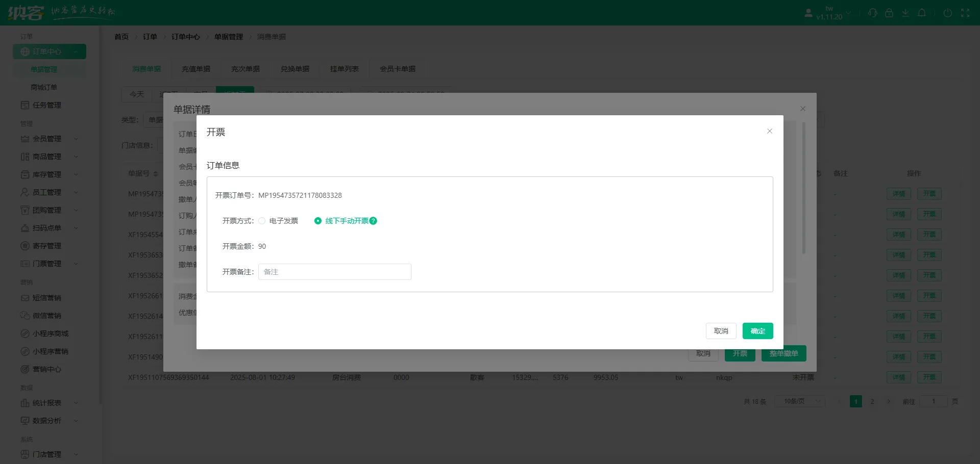The image size is (980, 464).
Task: Click the 单据详情 dialog vertical scrollbar
Action: 803,189
